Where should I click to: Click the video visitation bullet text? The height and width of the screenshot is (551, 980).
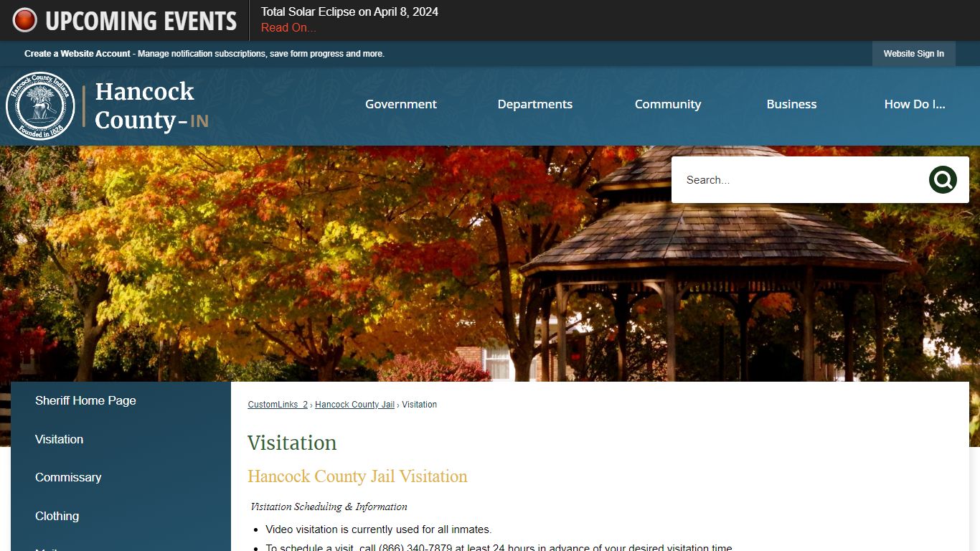coord(378,529)
